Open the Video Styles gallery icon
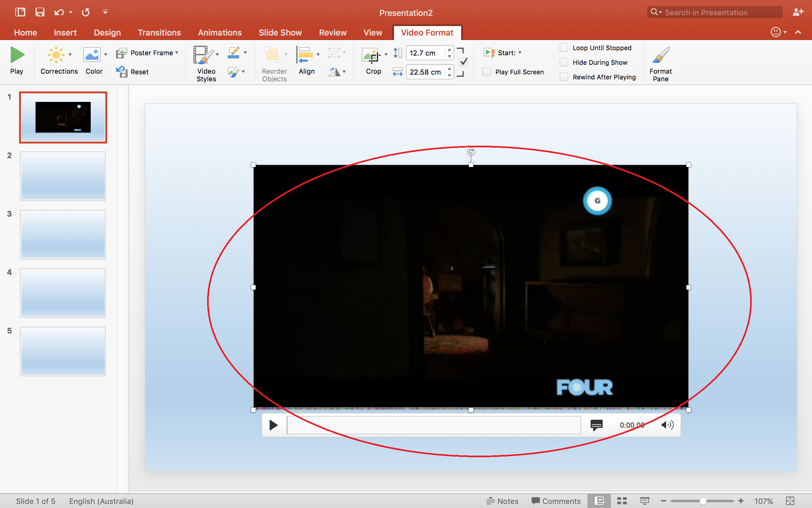 (x=203, y=55)
